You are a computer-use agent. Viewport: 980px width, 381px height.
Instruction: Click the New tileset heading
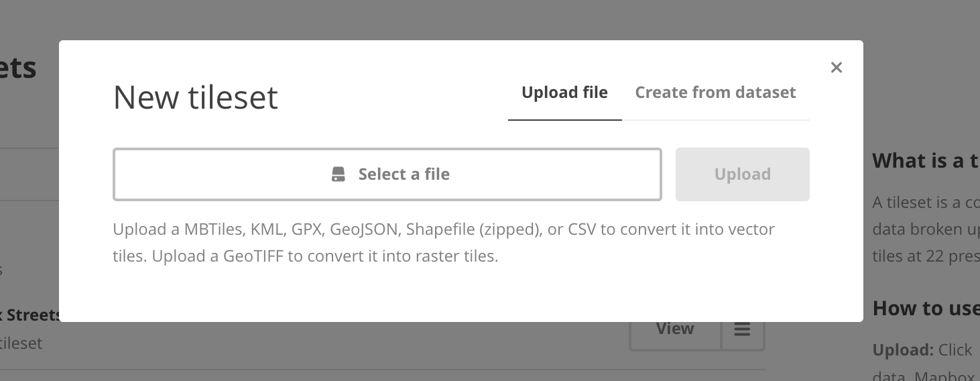(x=196, y=97)
